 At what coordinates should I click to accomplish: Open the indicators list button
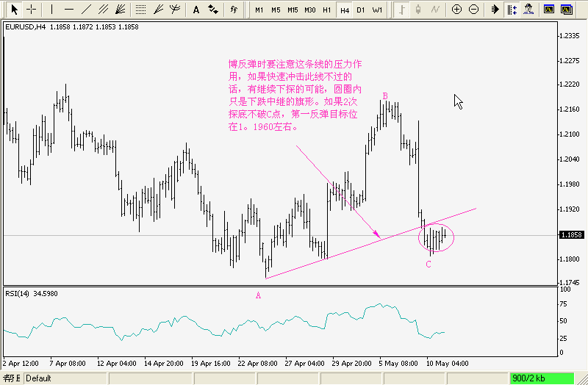(x=234, y=10)
